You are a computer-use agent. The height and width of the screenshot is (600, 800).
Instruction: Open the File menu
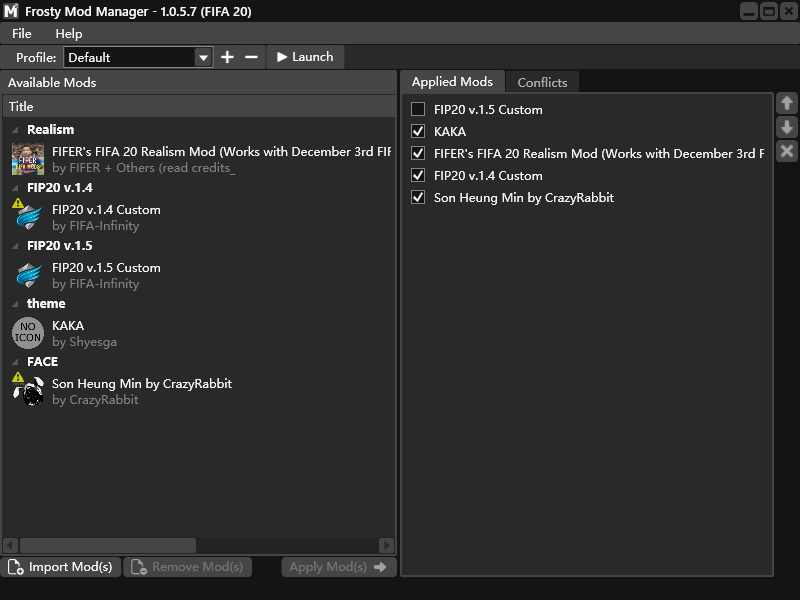coord(22,34)
